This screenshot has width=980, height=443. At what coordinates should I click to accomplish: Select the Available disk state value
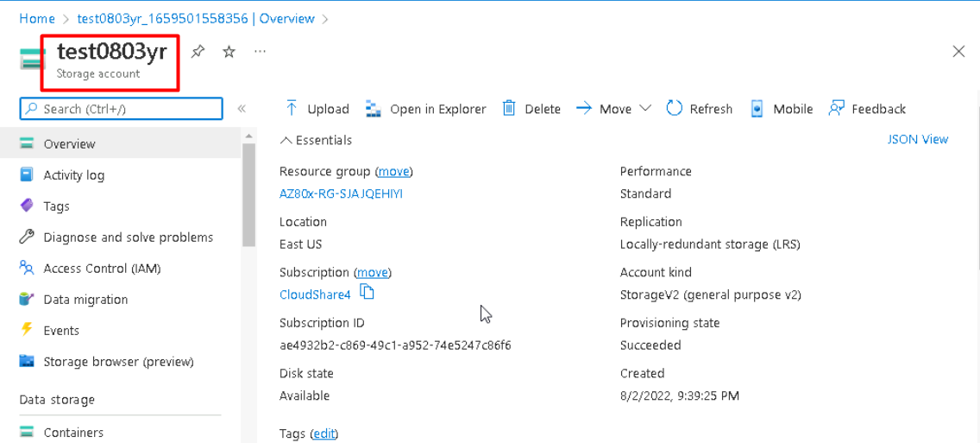[305, 396]
